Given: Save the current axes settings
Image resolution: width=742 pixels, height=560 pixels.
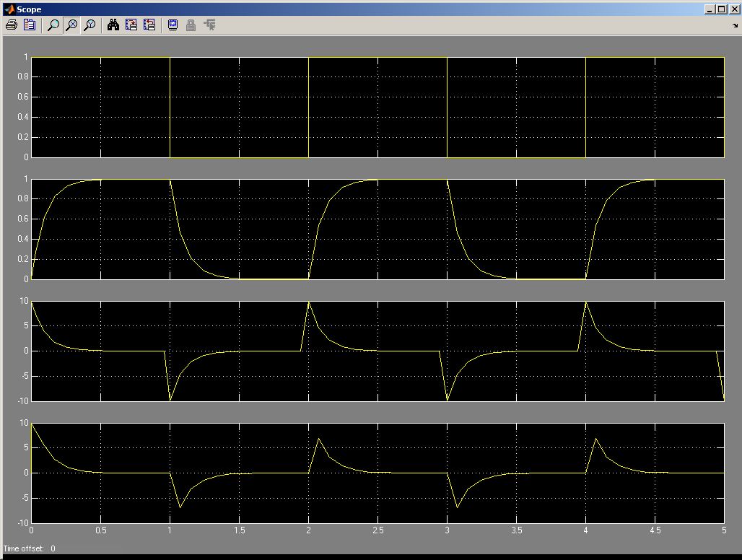Looking at the screenshot, I should (x=131, y=25).
